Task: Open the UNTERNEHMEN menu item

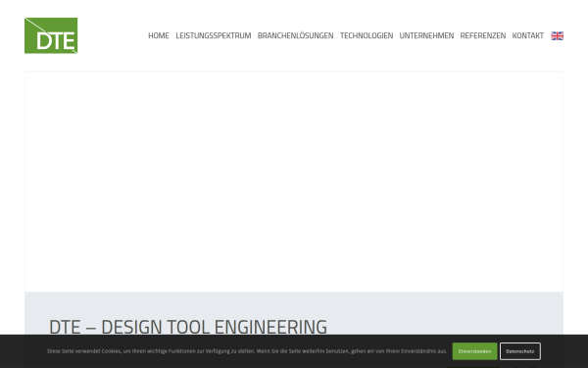Action: click(x=426, y=35)
